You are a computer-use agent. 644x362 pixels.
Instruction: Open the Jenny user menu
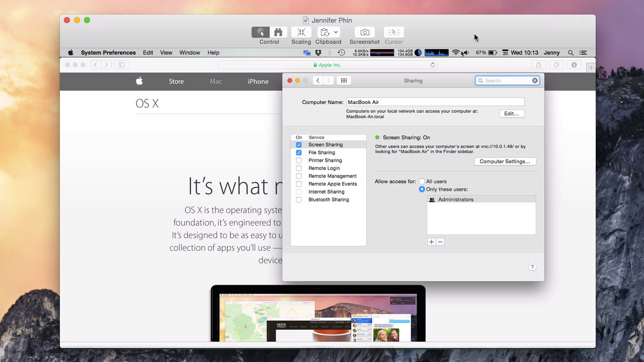(x=552, y=53)
